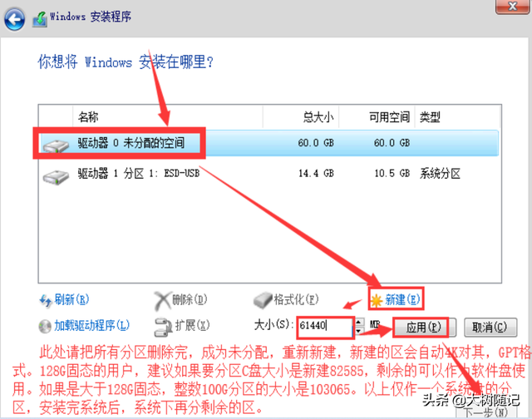Click the new partition star icon
532x419 pixels.
coord(377,301)
